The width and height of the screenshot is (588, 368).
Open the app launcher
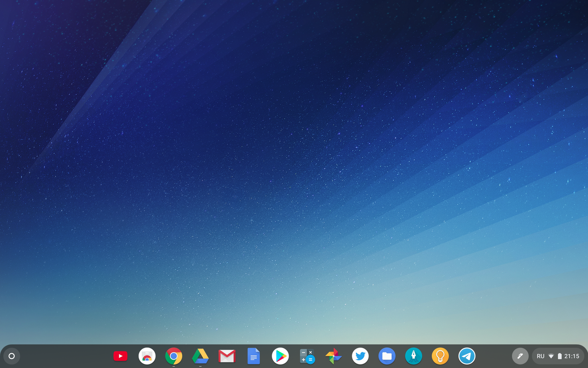(12, 356)
